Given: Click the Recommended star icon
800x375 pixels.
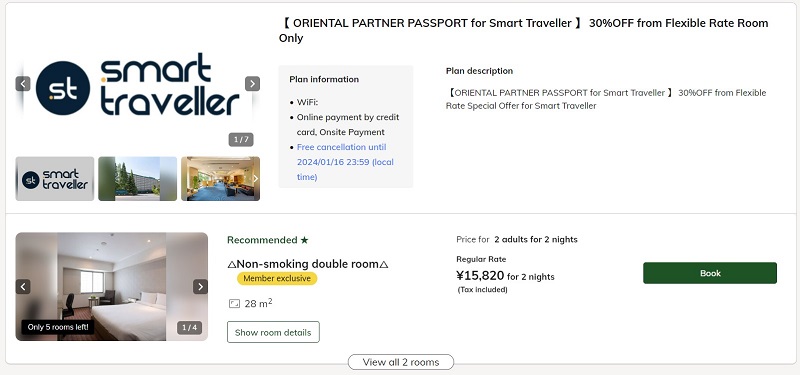Looking at the screenshot, I should (x=305, y=240).
